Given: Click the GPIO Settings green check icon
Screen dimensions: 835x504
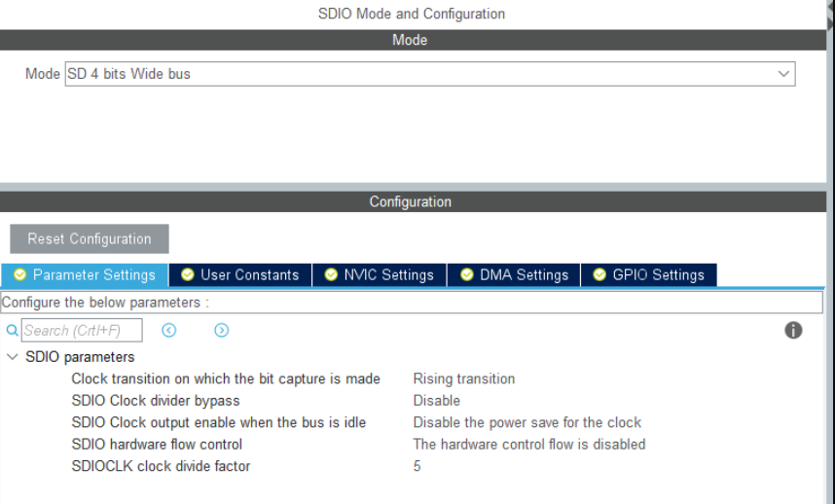Looking at the screenshot, I should tap(599, 275).
